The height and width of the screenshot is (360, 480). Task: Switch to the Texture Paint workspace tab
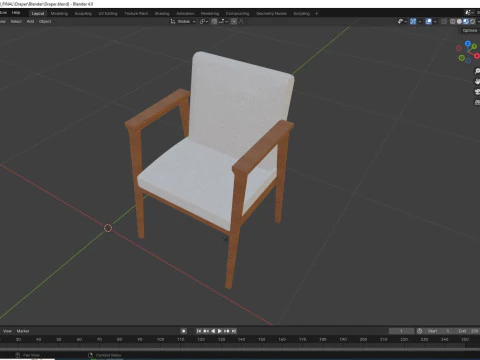136,14
